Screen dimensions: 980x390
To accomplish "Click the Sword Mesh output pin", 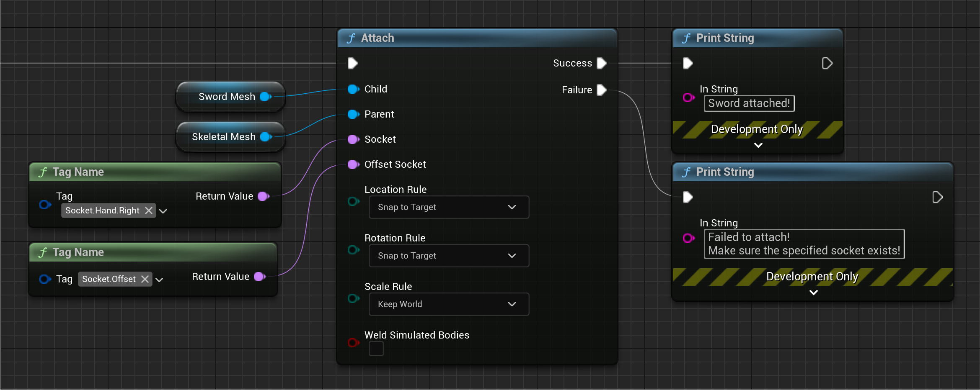I will tap(264, 96).
